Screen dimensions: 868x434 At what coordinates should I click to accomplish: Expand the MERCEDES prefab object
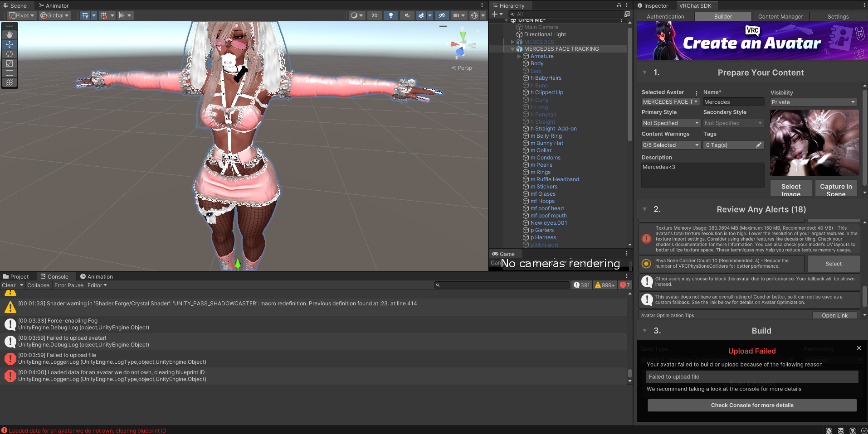(513, 42)
